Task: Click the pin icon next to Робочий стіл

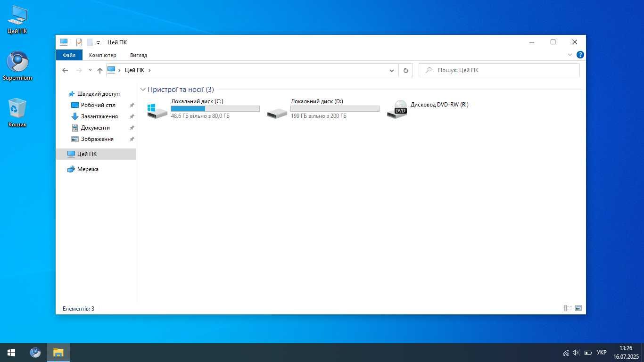Action: point(132,105)
